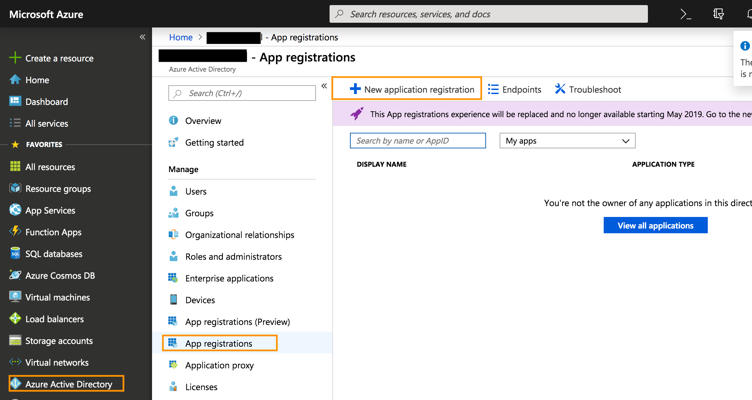
Task: Click the Storage accounts icon
Action: 15,341
